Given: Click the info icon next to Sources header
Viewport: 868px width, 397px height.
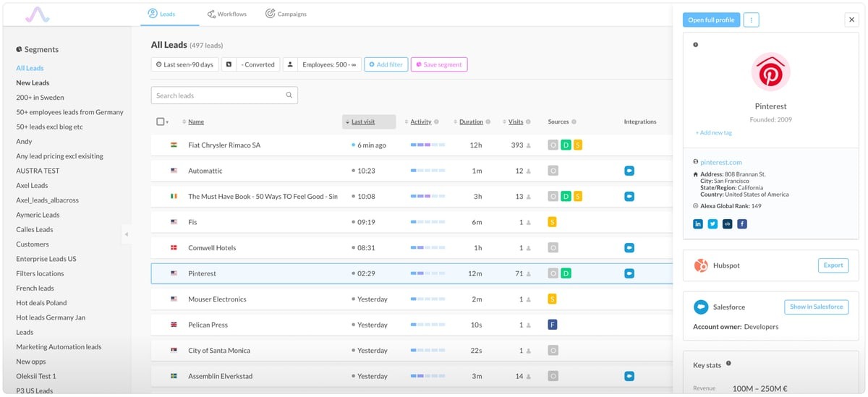Looking at the screenshot, I should tap(574, 121).
